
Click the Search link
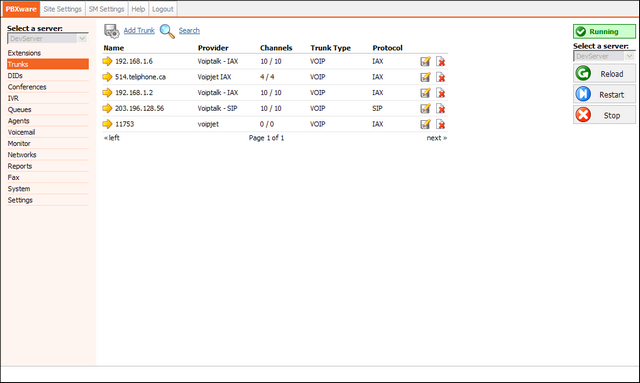click(189, 31)
